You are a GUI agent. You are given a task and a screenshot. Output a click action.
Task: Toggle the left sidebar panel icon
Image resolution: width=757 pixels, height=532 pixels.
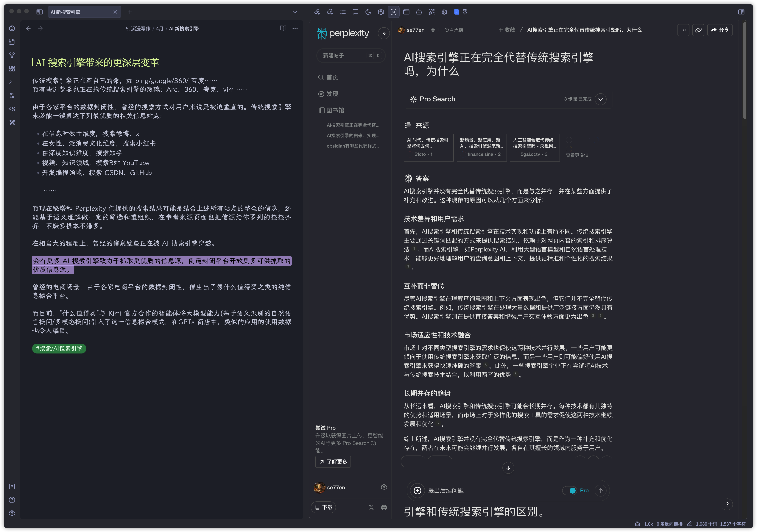(40, 12)
